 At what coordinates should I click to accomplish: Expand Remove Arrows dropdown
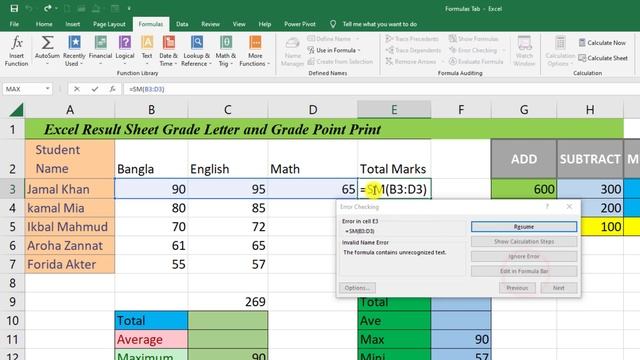(443, 61)
